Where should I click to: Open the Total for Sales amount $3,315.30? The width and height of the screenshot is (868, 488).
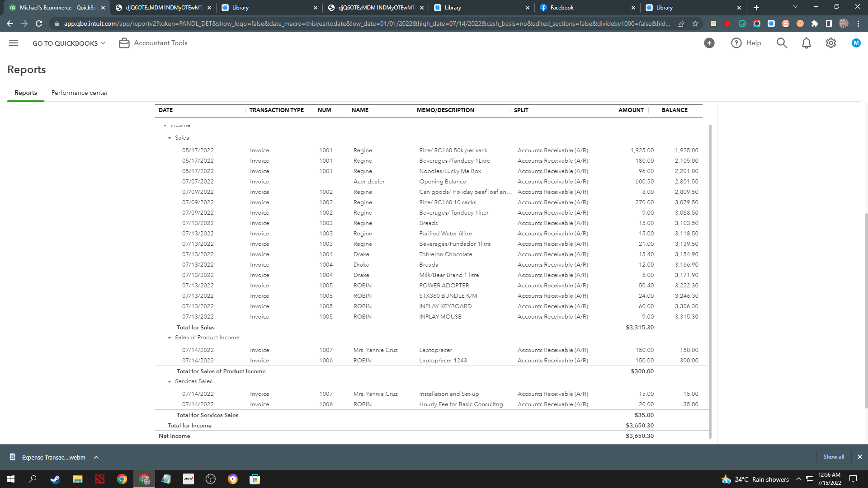click(x=639, y=327)
